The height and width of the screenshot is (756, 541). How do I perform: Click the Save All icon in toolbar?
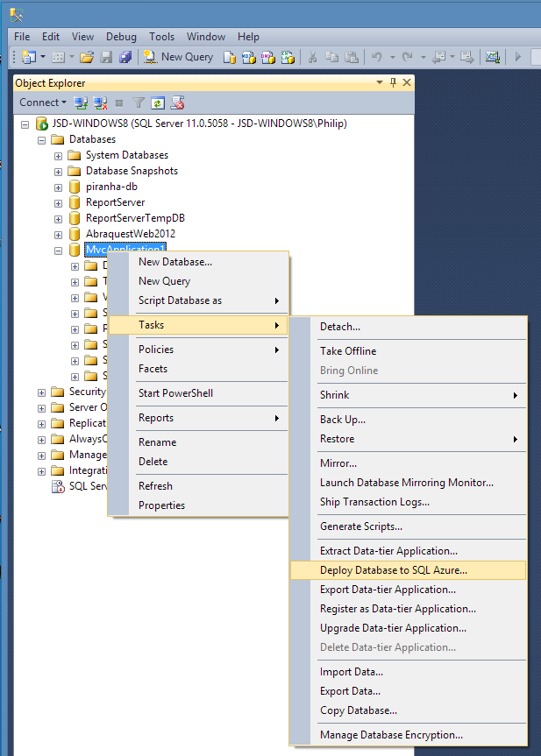tap(125, 57)
